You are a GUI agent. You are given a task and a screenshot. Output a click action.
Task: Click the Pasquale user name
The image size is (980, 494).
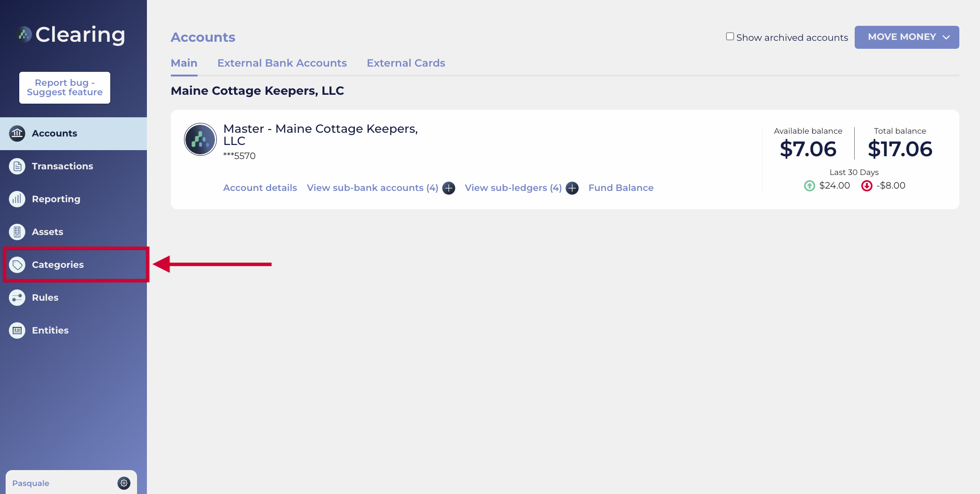(x=31, y=483)
